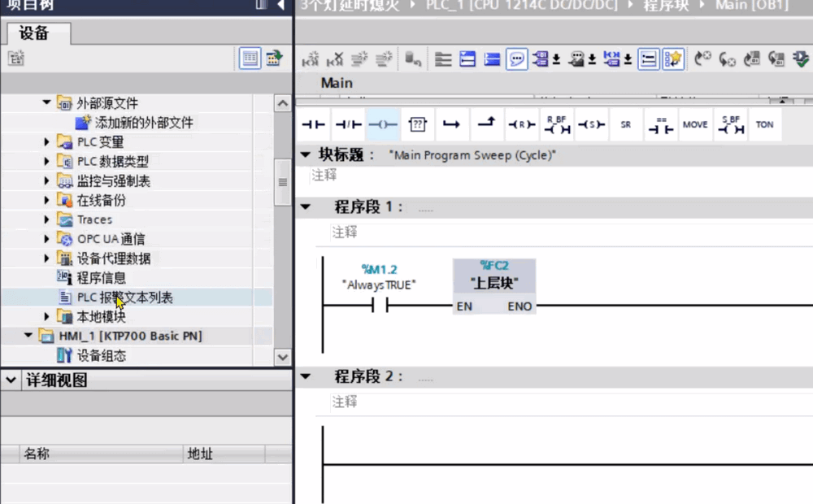
Task: Click the open branch icon
Action: [x=452, y=125]
